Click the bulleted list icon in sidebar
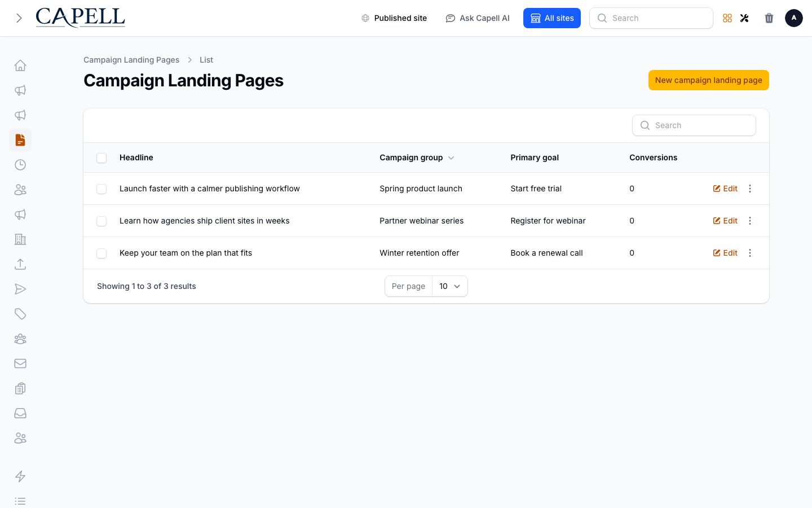The height and width of the screenshot is (508, 812). (x=20, y=501)
